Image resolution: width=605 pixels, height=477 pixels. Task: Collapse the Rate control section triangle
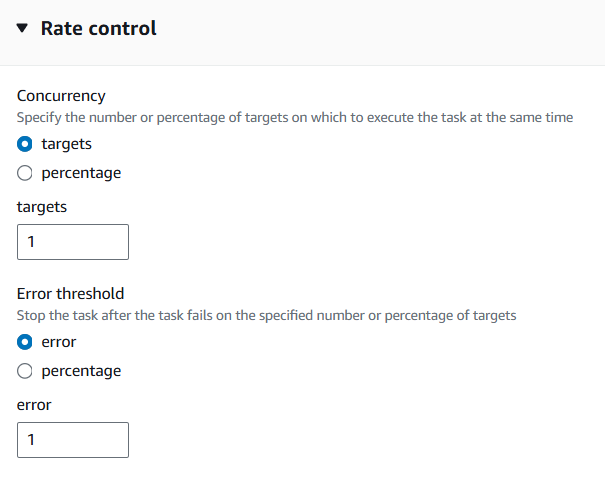click(x=23, y=28)
